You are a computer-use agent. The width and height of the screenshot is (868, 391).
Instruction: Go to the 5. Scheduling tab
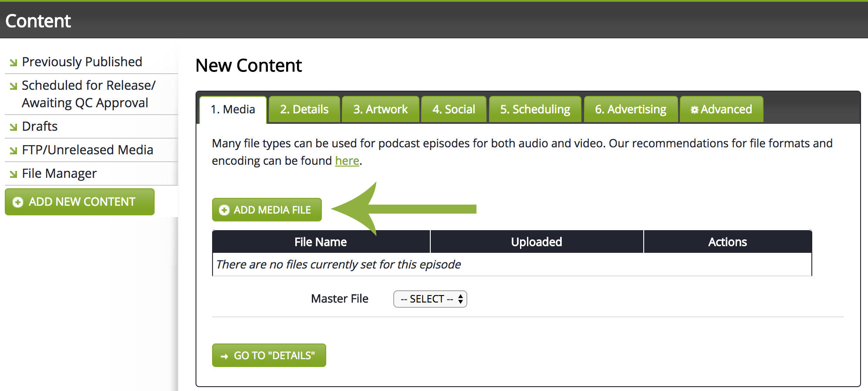point(535,109)
